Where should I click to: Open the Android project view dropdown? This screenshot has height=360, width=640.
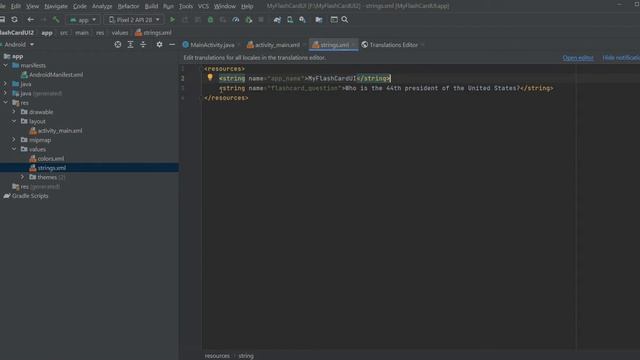18,44
